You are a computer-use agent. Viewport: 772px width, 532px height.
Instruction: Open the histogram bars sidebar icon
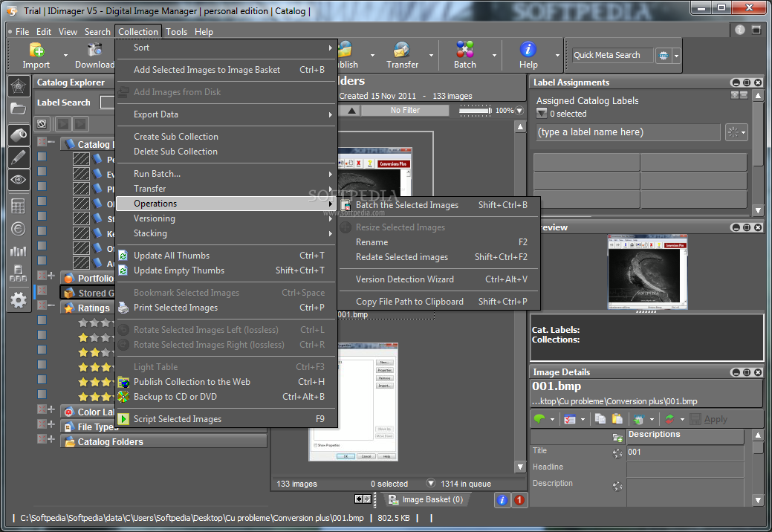19,251
